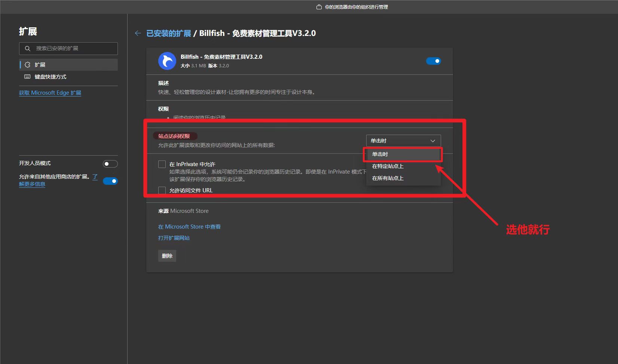Open 键盘快捷方式 sidebar item
618x364 pixels.
point(69,77)
